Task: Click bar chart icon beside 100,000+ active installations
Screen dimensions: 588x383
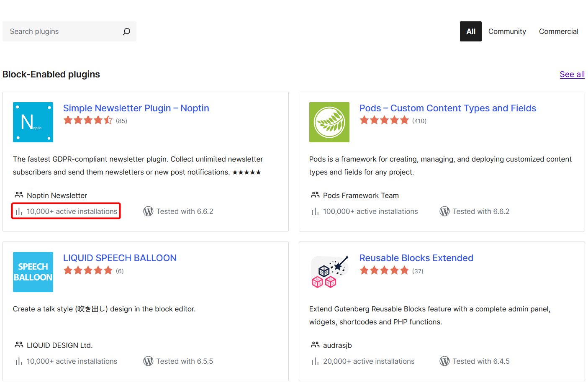Action: (315, 212)
